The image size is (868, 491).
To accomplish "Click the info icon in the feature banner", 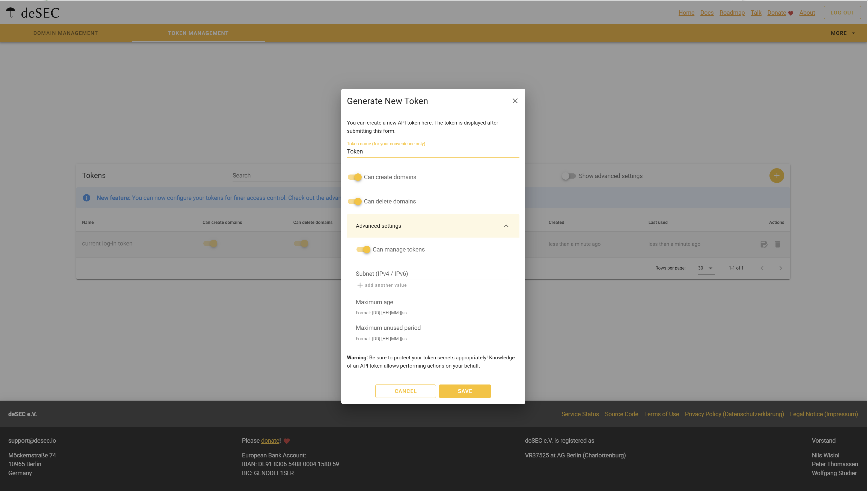I will (x=87, y=198).
